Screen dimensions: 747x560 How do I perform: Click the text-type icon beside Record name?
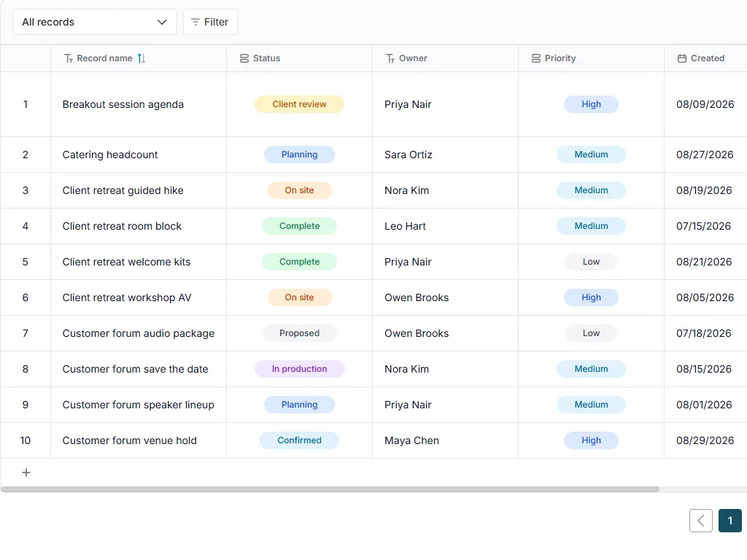click(x=69, y=58)
